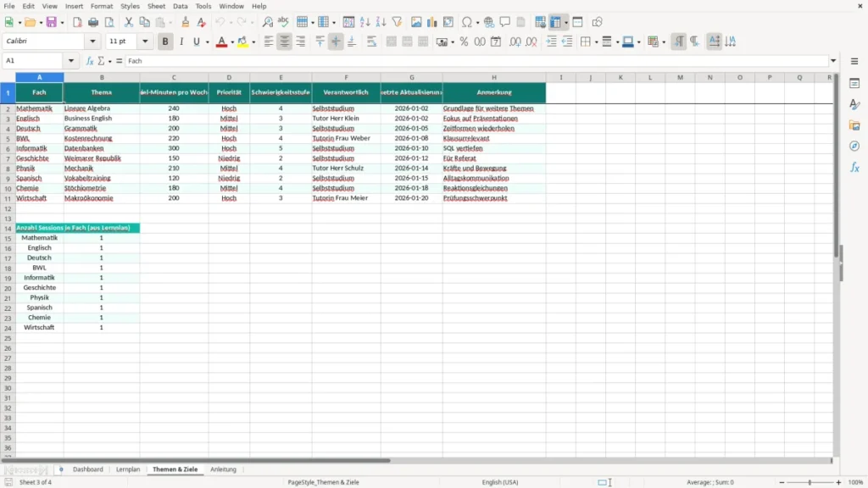Toggle Bold formatting
Screen dimensions: 868x488
(165, 42)
